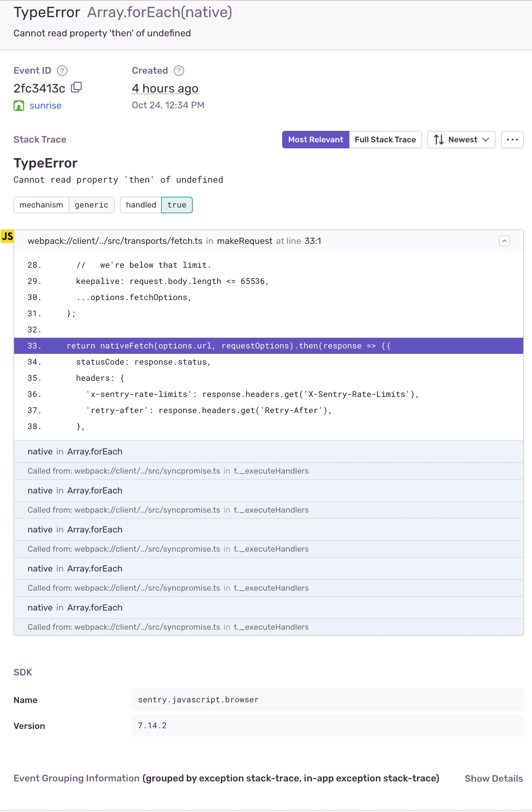The width and height of the screenshot is (532, 812).
Task: Click the native Array.forEach frame
Action: (x=75, y=451)
